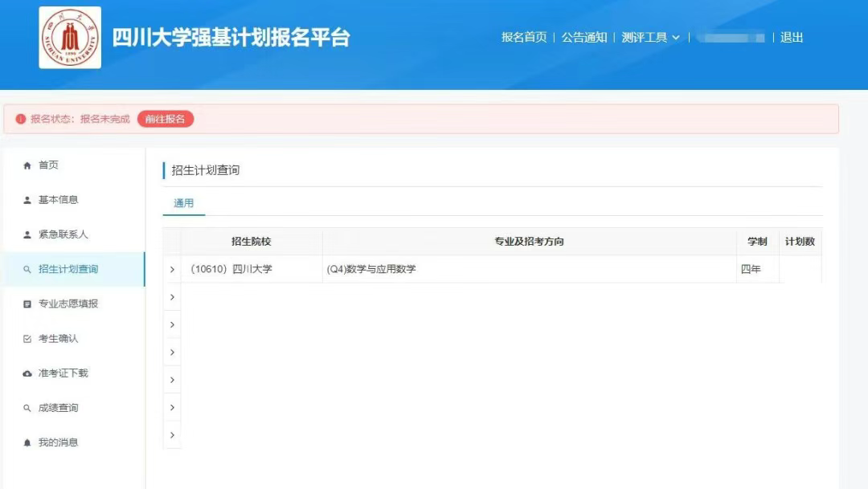Expand the fifth table row chevron
The width and height of the screenshot is (868, 489).
pyautogui.click(x=172, y=380)
